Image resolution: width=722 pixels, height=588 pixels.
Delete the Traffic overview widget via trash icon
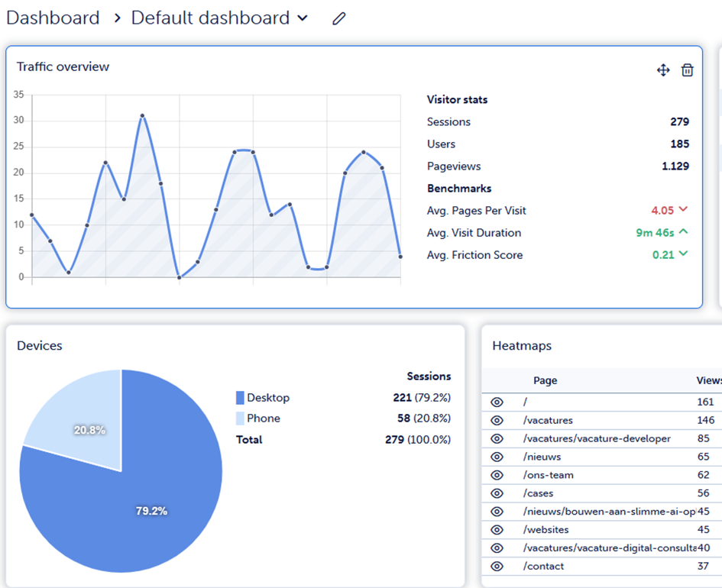click(x=688, y=70)
